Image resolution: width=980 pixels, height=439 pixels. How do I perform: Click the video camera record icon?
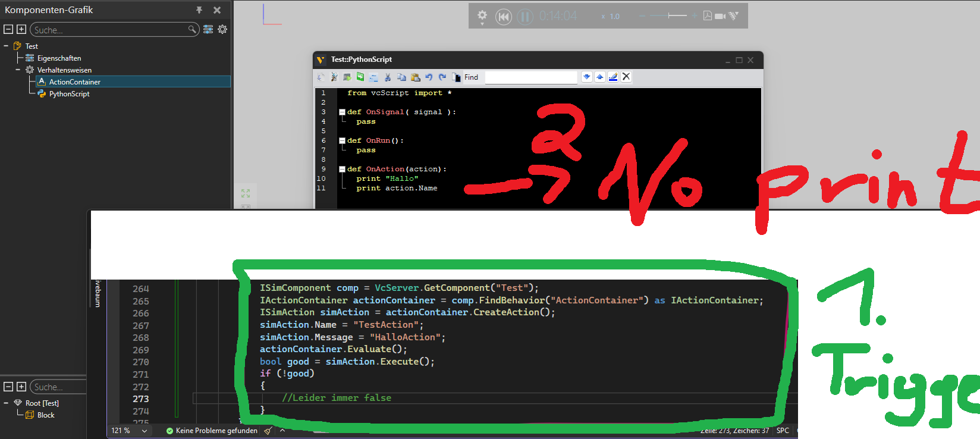click(720, 16)
